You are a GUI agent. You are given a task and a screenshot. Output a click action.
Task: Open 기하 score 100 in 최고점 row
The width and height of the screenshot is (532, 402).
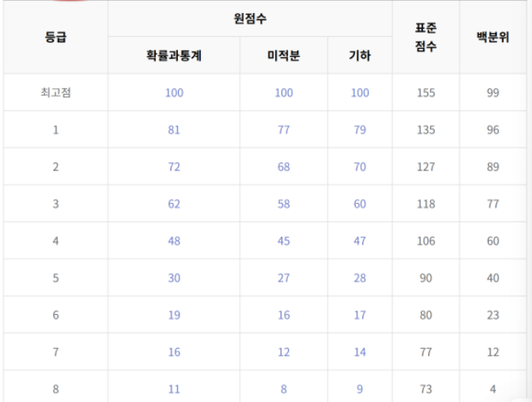tap(360, 92)
